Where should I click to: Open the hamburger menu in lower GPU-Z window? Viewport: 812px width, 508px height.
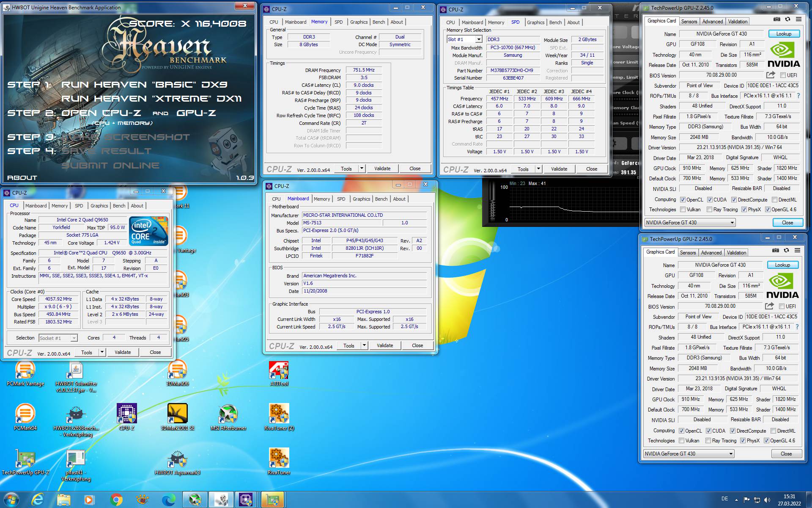click(797, 250)
